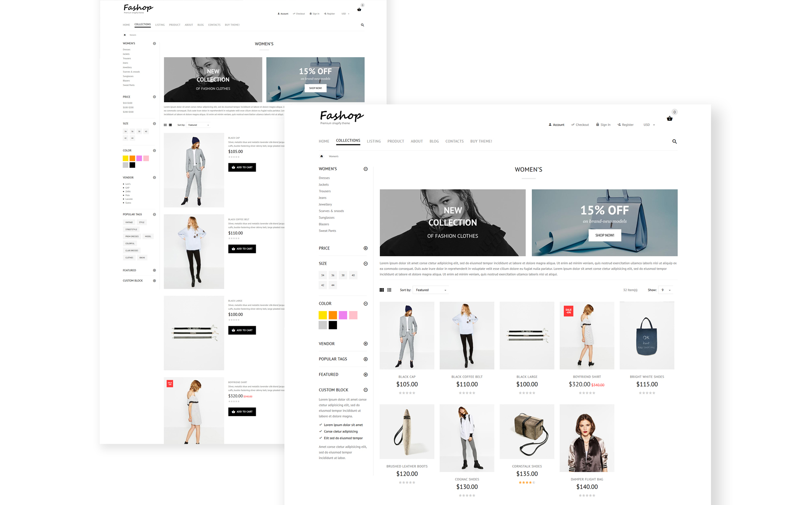Click the SALE badge in back window
Viewport: 812px width, 505px height.
pos(170,383)
